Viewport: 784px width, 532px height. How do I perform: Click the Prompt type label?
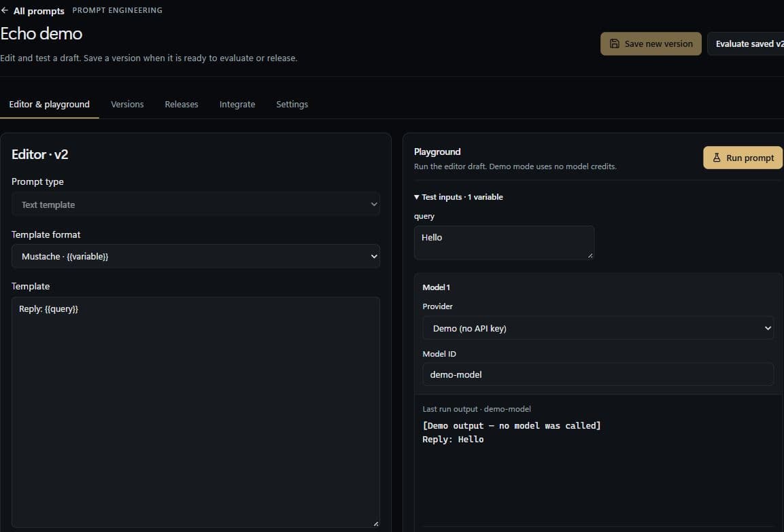pos(37,182)
